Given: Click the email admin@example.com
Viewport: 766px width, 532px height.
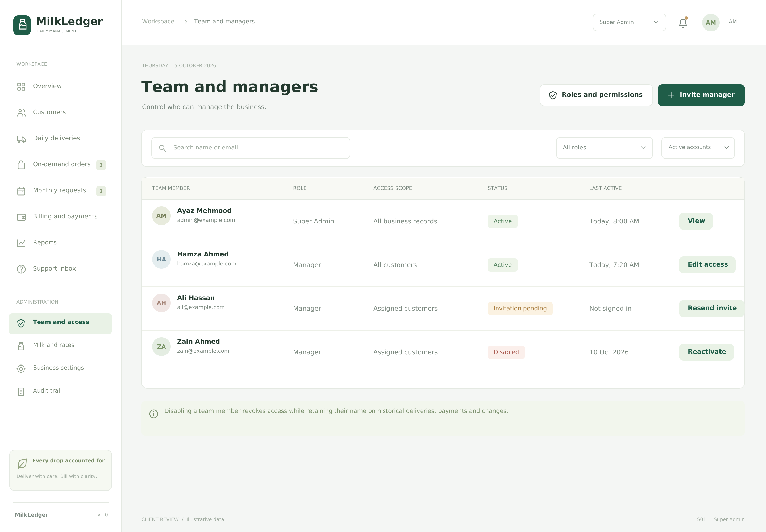Looking at the screenshot, I should click(x=206, y=220).
